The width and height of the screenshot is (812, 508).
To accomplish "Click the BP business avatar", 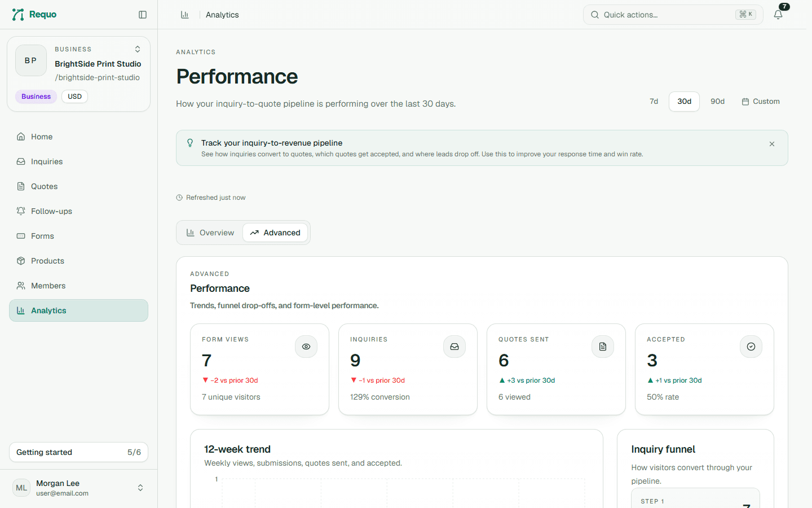I will point(31,60).
